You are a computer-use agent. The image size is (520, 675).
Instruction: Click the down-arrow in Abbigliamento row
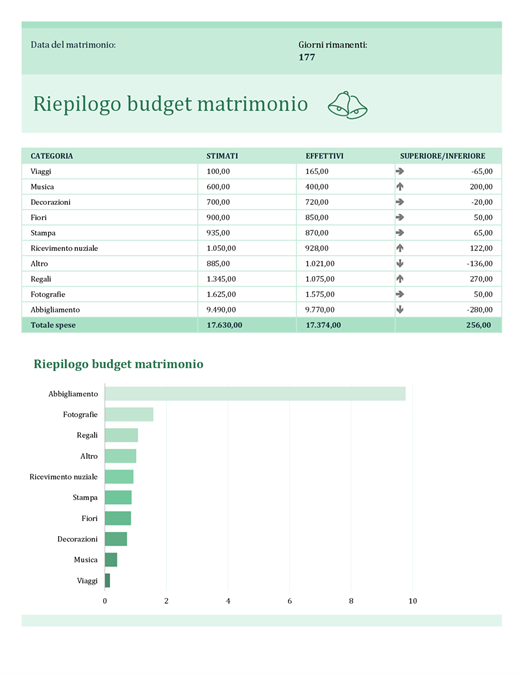point(400,310)
